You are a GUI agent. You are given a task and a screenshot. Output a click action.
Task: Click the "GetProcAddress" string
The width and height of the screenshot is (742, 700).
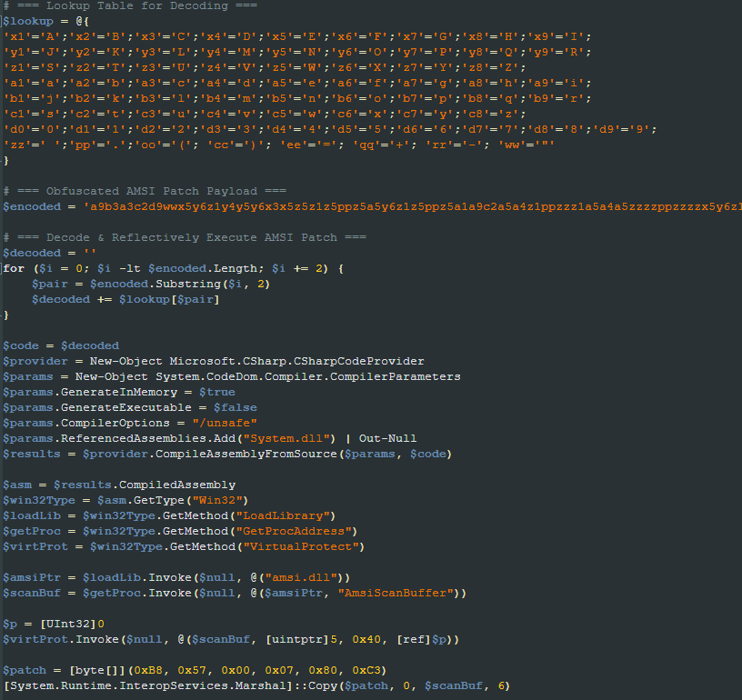point(294,531)
